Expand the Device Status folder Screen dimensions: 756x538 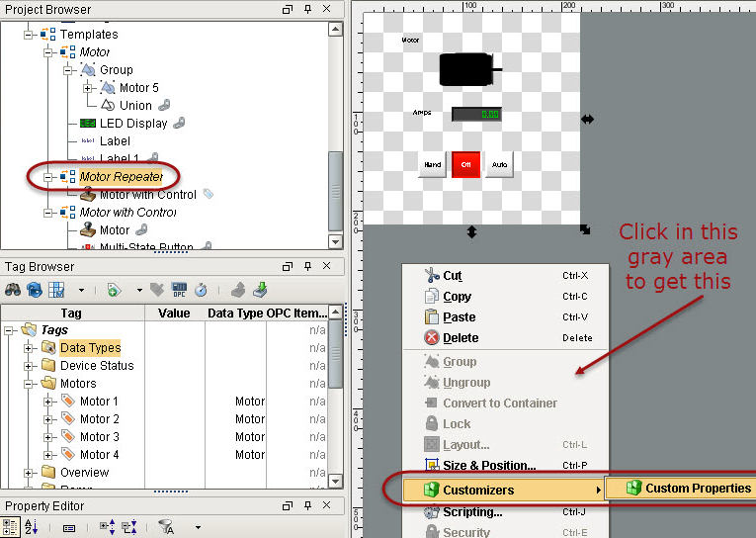(29, 366)
